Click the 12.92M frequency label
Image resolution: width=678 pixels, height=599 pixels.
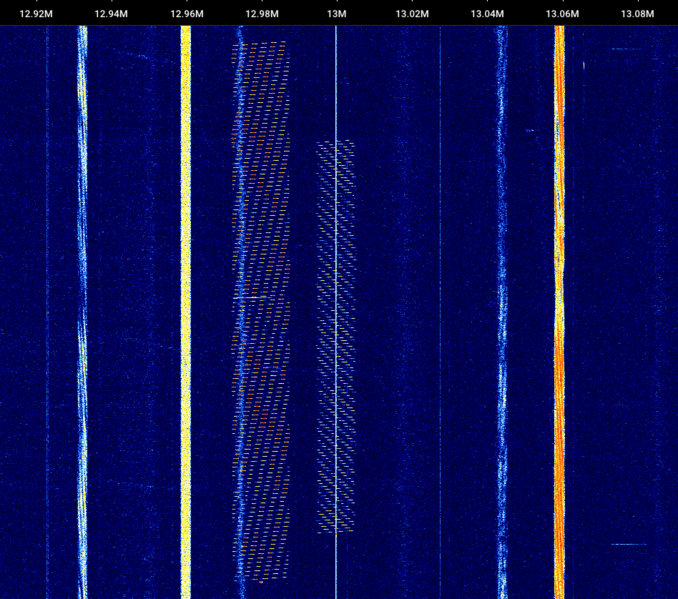(36, 14)
